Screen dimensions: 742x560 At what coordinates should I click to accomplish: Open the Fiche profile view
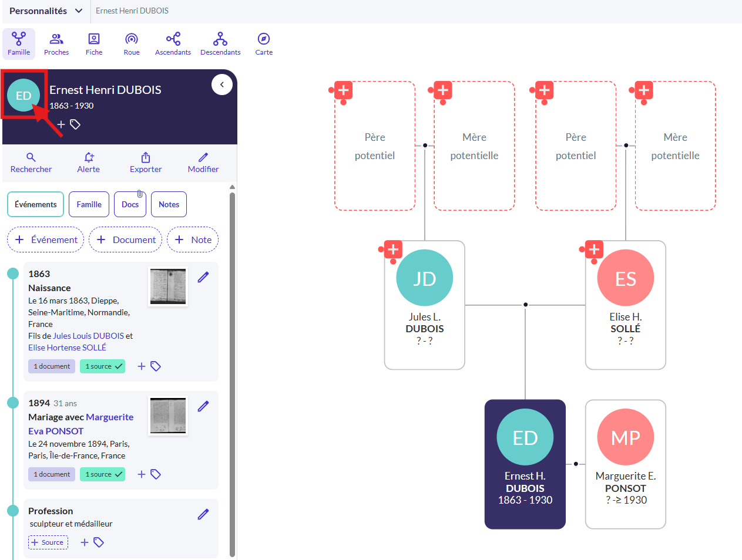tap(94, 43)
